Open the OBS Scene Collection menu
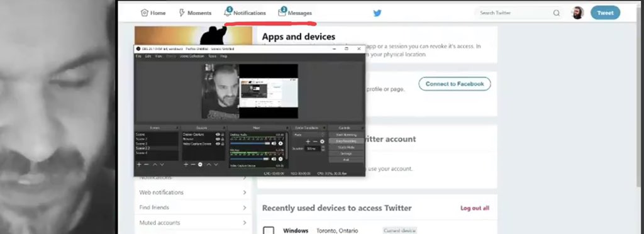The width and height of the screenshot is (644, 234). (x=191, y=56)
